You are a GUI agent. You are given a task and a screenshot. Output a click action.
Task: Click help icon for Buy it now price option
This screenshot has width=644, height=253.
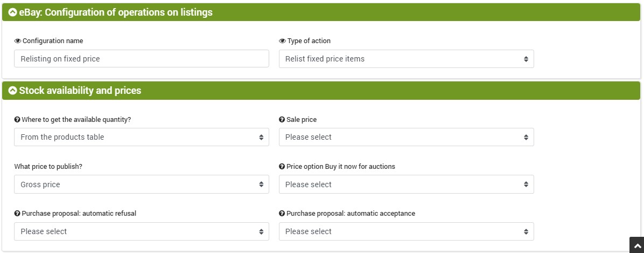pyautogui.click(x=282, y=167)
